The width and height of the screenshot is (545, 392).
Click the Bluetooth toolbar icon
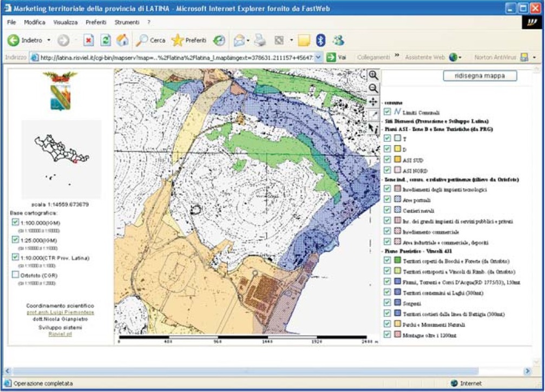point(320,41)
